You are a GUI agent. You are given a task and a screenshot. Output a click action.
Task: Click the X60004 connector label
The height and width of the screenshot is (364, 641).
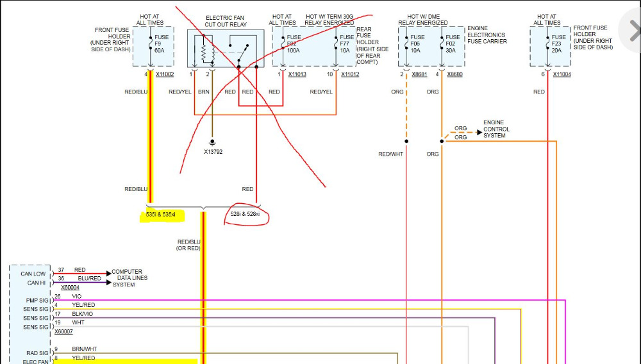tap(71, 288)
